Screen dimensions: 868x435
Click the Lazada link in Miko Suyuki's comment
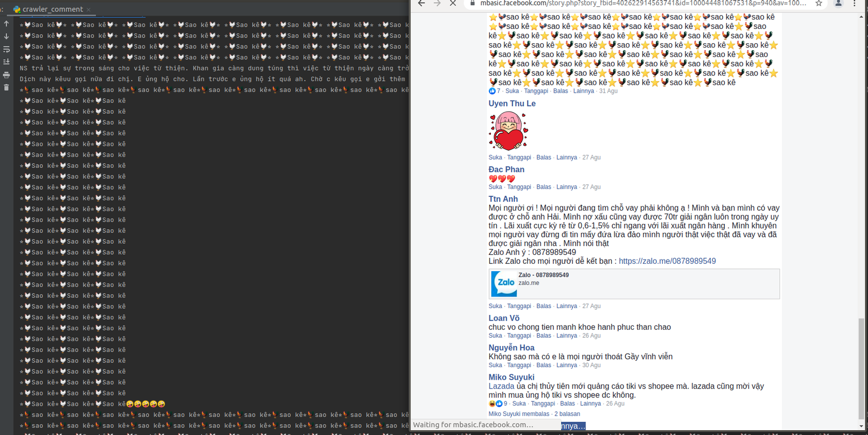tap(501, 386)
